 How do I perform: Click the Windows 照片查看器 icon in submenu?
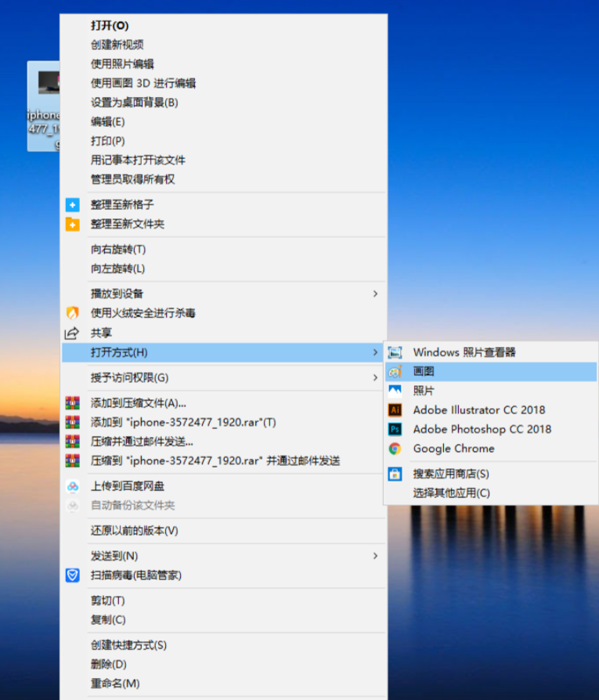point(395,352)
